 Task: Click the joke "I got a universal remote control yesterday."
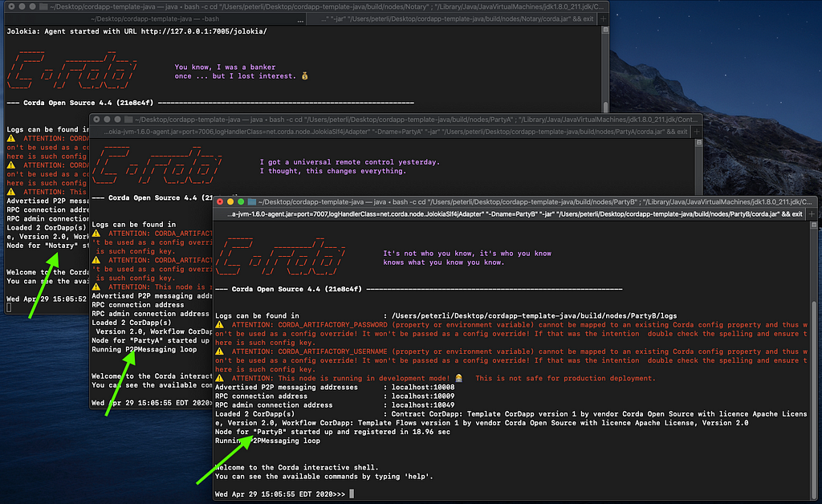pyautogui.click(x=350, y=162)
